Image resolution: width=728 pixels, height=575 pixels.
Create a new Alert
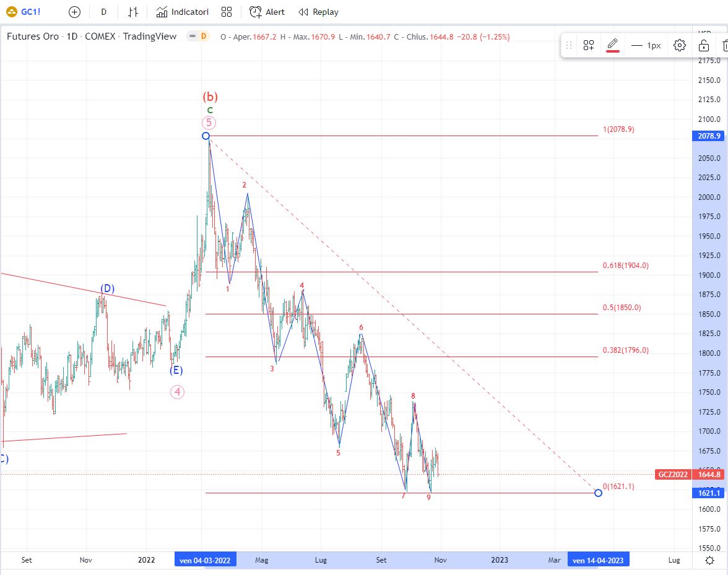(x=267, y=12)
